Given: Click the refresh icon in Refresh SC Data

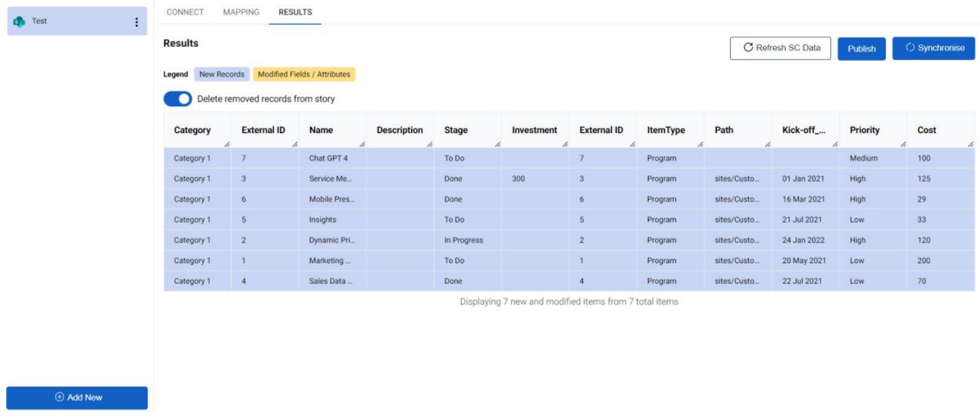Looking at the screenshot, I should tap(749, 47).
